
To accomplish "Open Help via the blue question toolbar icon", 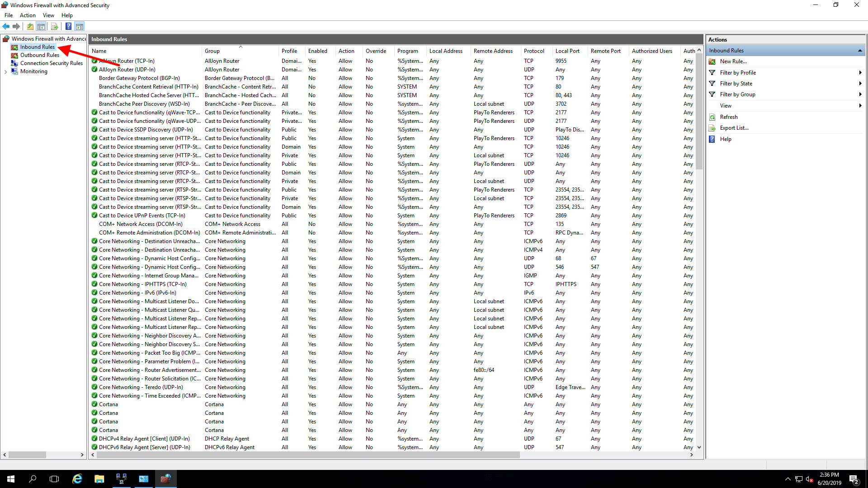I will [x=68, y=26].
